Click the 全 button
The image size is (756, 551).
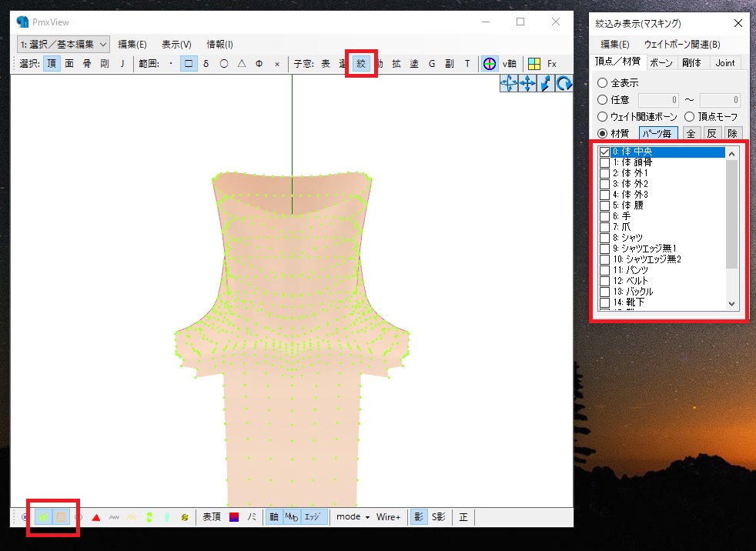point(691,134)
